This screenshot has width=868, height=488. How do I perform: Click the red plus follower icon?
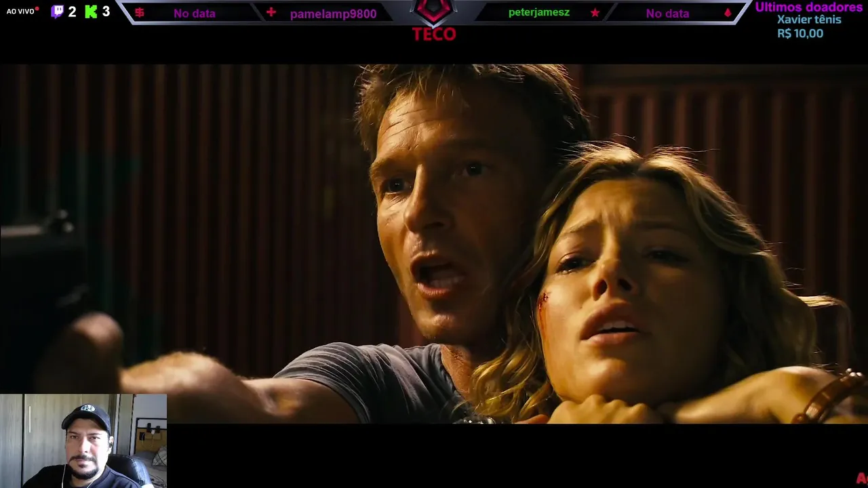(x=271, y=12)
